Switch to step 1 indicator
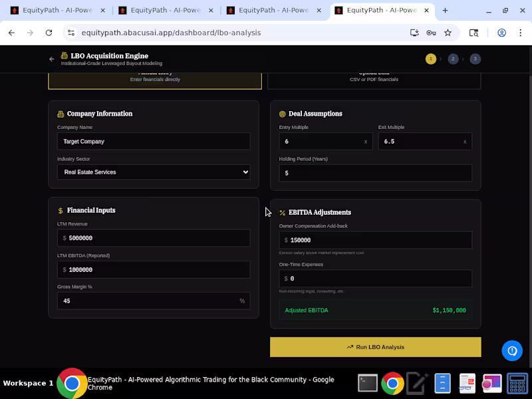Screen dimensions: 532x399 (x=431, y=59)
